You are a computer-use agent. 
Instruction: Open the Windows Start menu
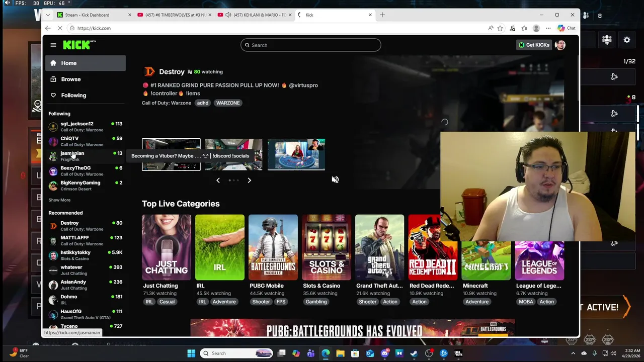(191, 353)
